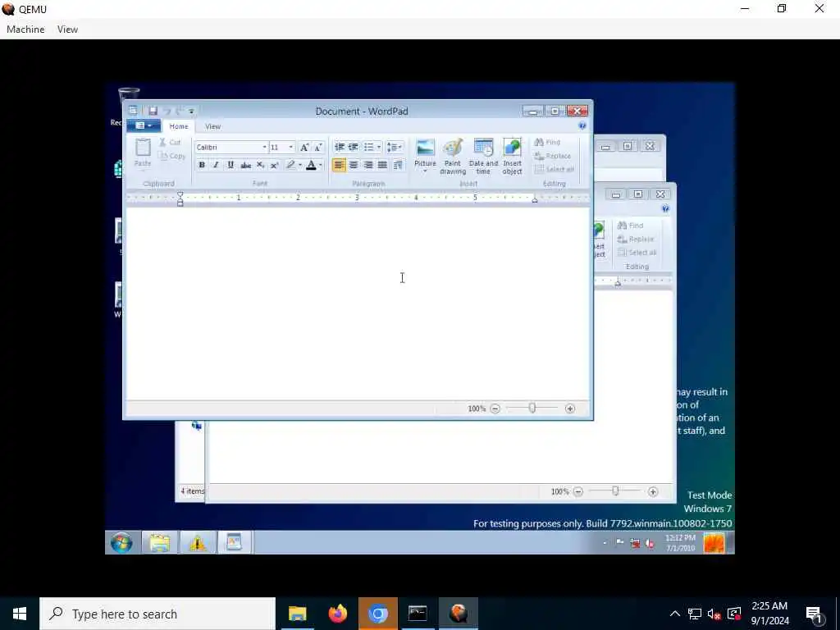Image resolution: width=840 pixels, height=630 pixels.
Task: Click zoom out minus in front WordPad
Action: click(495, 409)
